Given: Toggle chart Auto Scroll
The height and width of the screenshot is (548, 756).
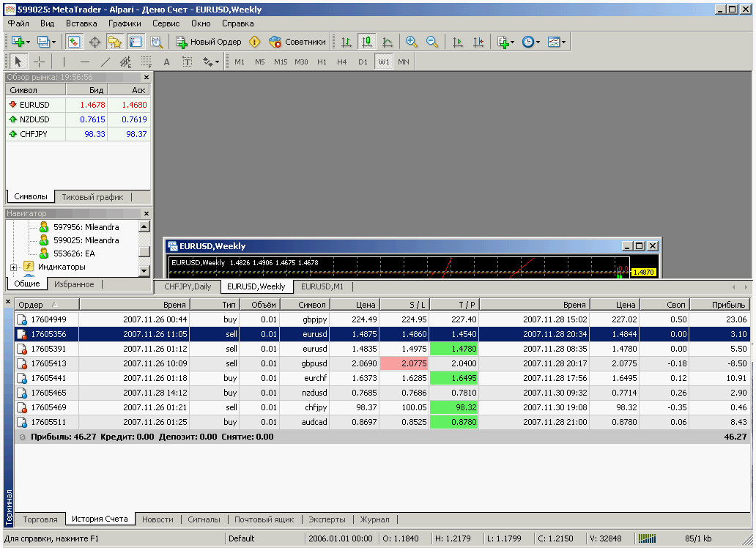Looking at the screenshot, I should (458, 42).
